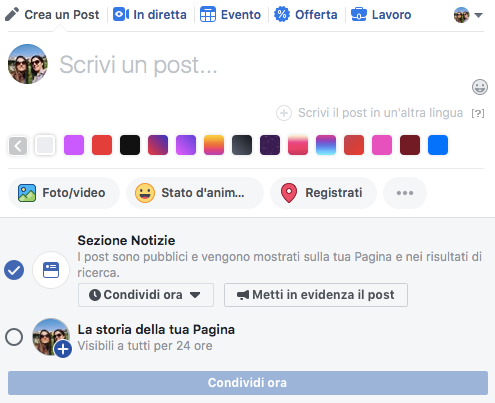Open the profile switcher dropdown arrow
Viewport: 495px width, 403px height.
coord(479,15)
